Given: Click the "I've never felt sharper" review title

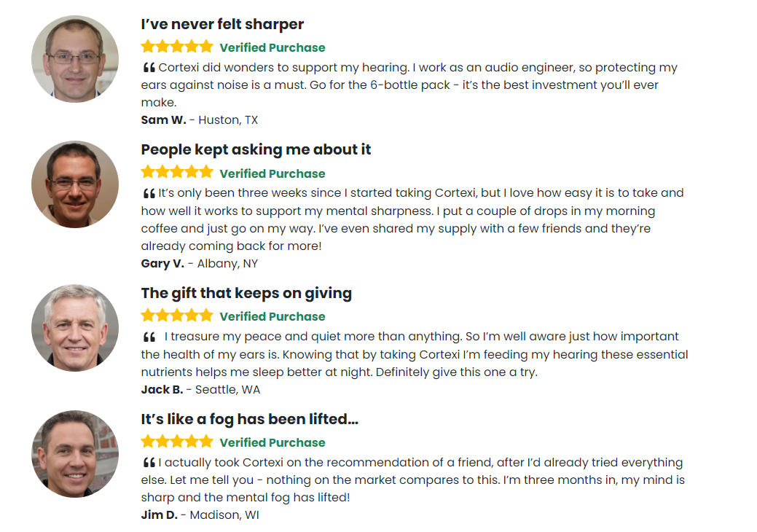Looking at the screenshot, I should 222,24.
